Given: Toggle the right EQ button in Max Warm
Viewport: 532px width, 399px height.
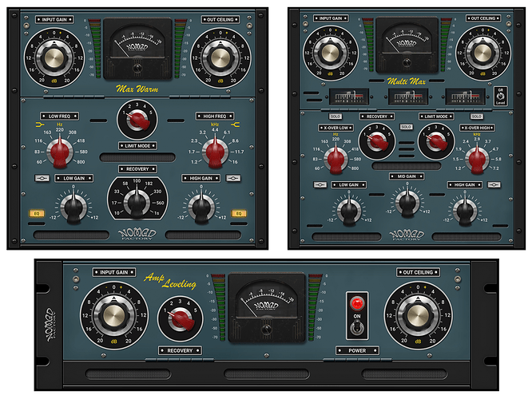Looking at the screenshot, I should coord(239,214).
